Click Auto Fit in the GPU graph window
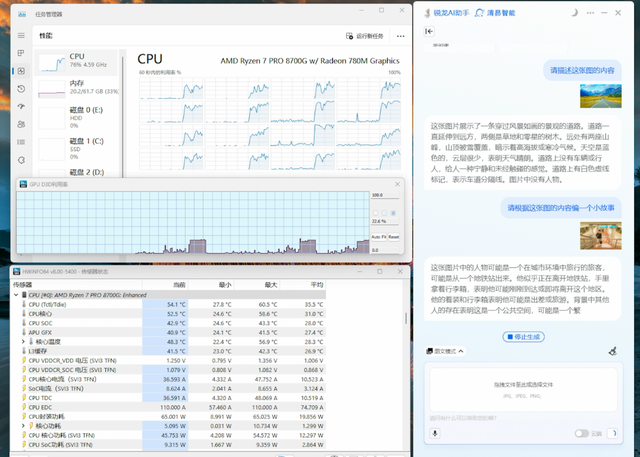 (x=378, y=237)
